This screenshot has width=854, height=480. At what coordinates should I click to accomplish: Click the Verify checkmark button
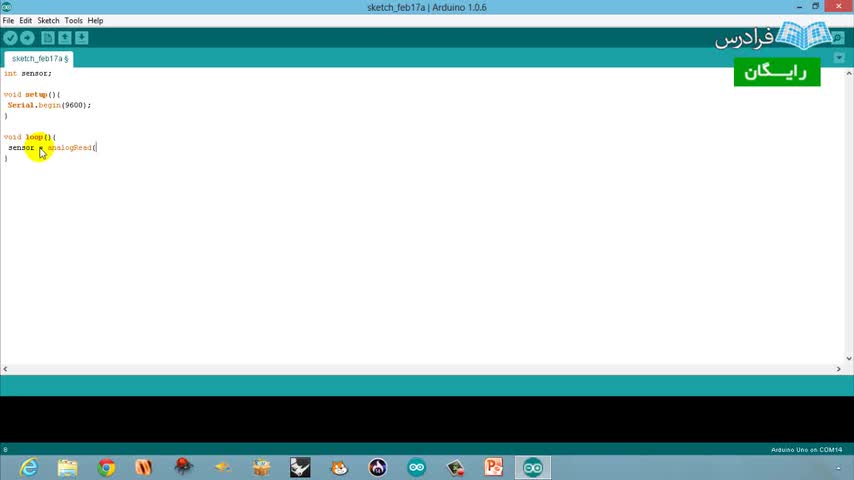coord(10,38)
